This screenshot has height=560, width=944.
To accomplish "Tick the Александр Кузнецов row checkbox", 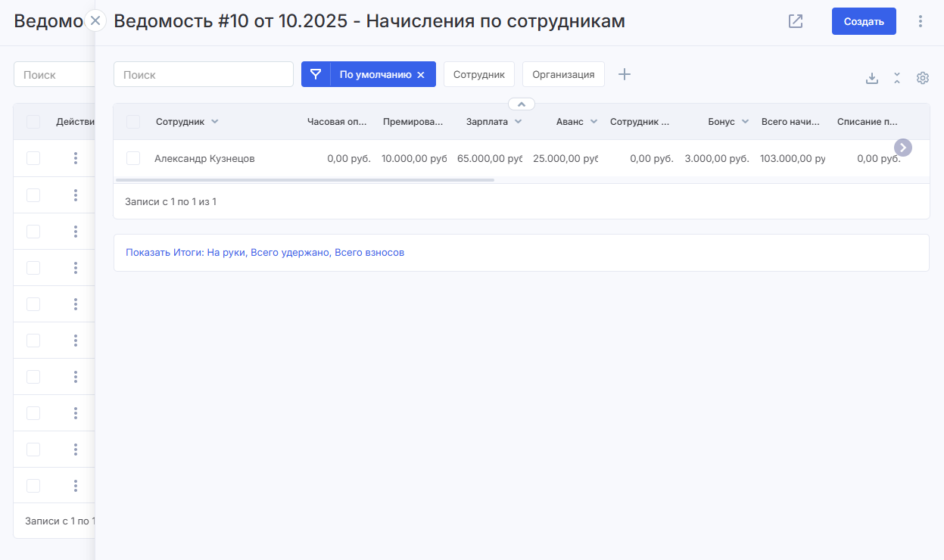I will point(133,158).
